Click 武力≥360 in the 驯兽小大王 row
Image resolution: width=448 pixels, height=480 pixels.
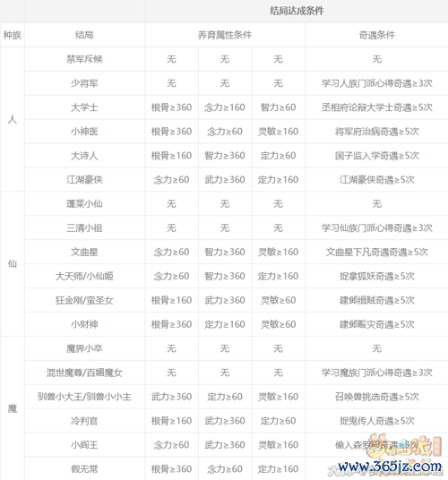point(171,397)
